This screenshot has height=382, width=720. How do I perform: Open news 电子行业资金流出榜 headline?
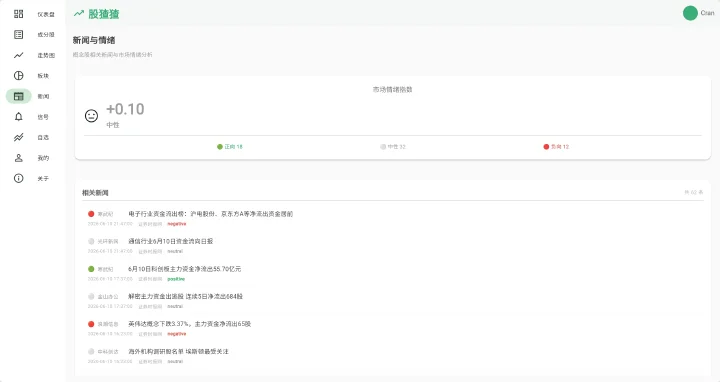tap(210, 214)
